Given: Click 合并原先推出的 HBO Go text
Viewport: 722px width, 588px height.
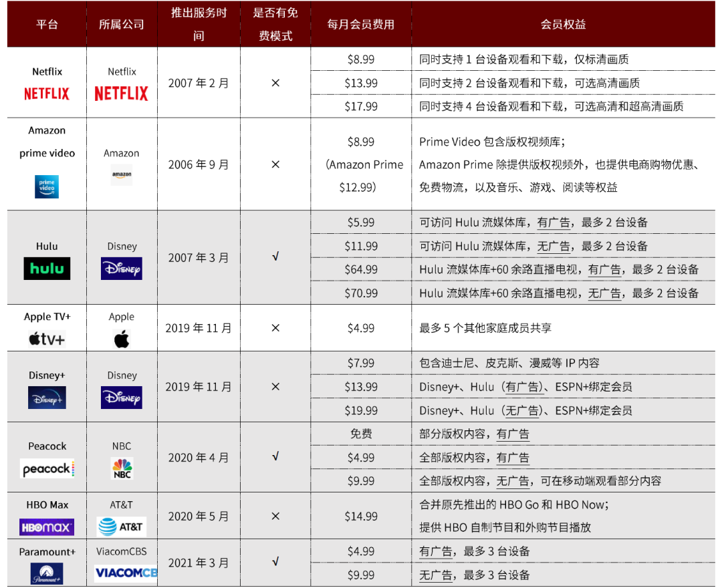Looking at the screenshot, I should pyautogui.click(x=513, y=504).
